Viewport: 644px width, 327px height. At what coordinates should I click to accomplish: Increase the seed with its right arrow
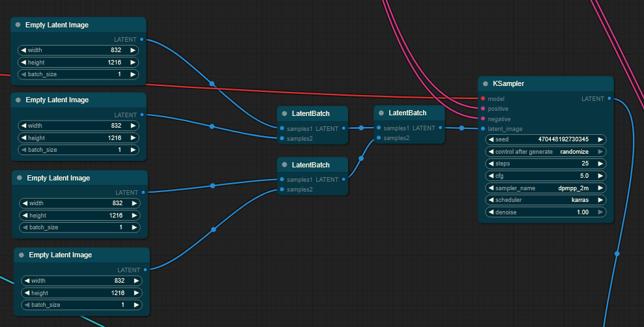600,139
